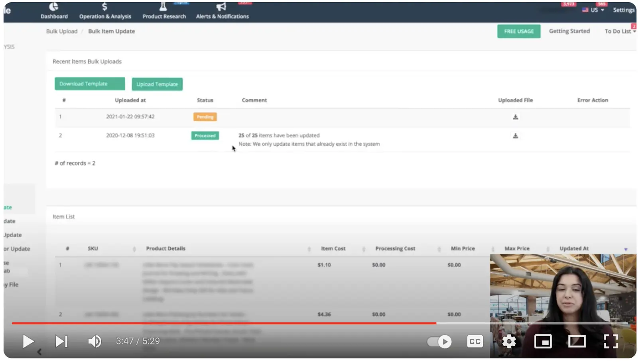Image resolution: width=638 pixels, height=364 pixels.
Task: Toggle the miniplayer view
Action: click(543, 342)
